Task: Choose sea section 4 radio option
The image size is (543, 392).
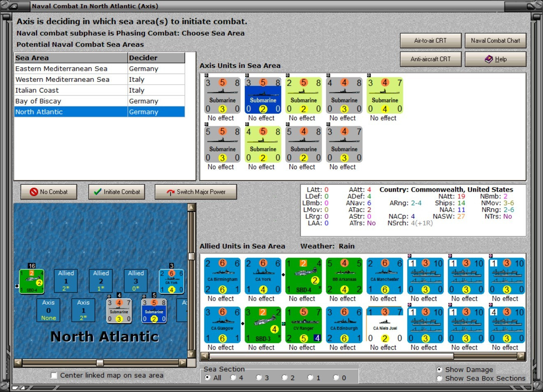Action: [x=233, y=378]
